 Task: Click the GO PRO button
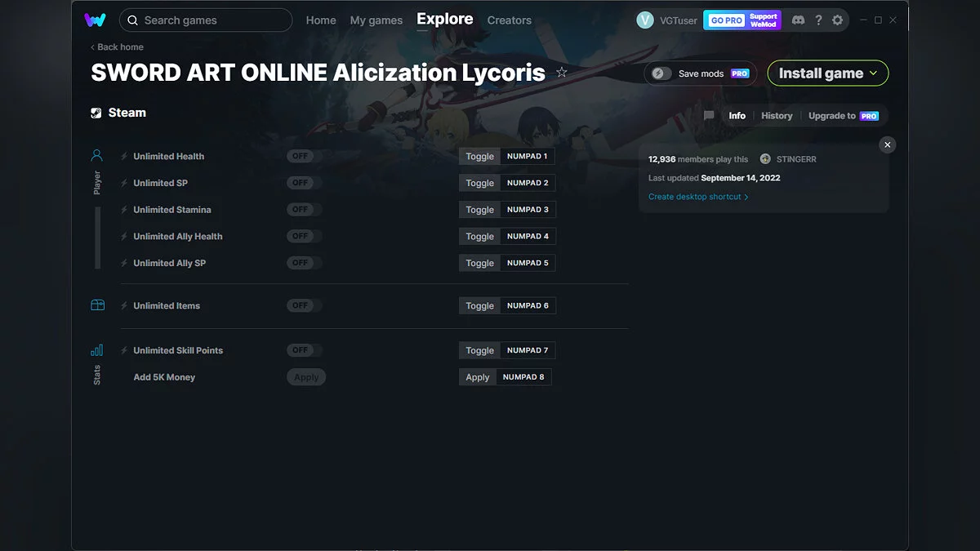pyautogui.click(x=725, y=20)
